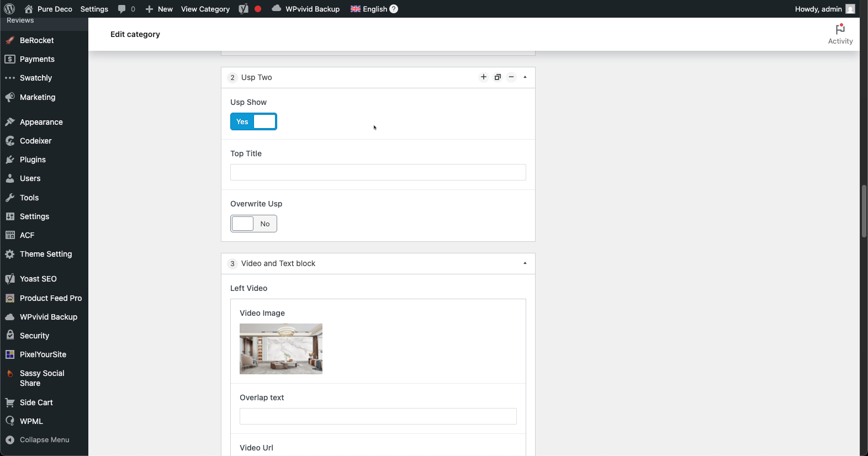This screenshot has height=456, width=868.
Task: Toggle the Usp Show switch
Action: point(253,121)
